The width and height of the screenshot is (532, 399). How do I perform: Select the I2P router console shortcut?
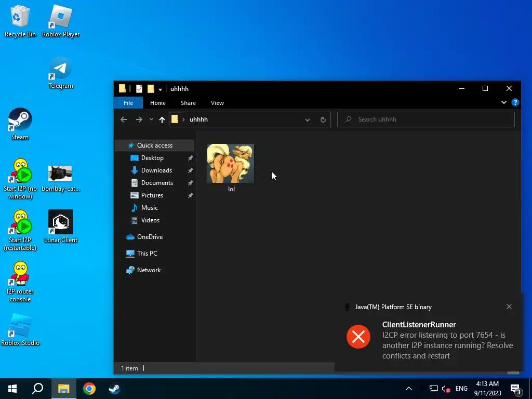click(20, 282)
